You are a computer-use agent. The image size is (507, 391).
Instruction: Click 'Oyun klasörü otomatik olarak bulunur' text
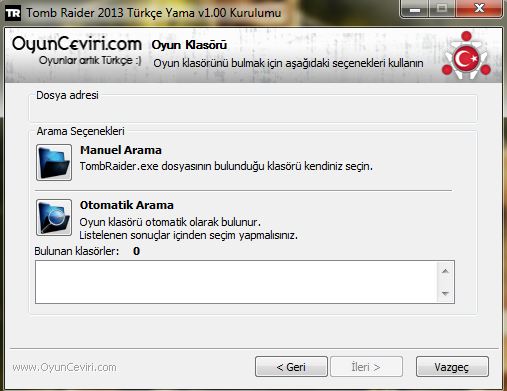[170, 222]
